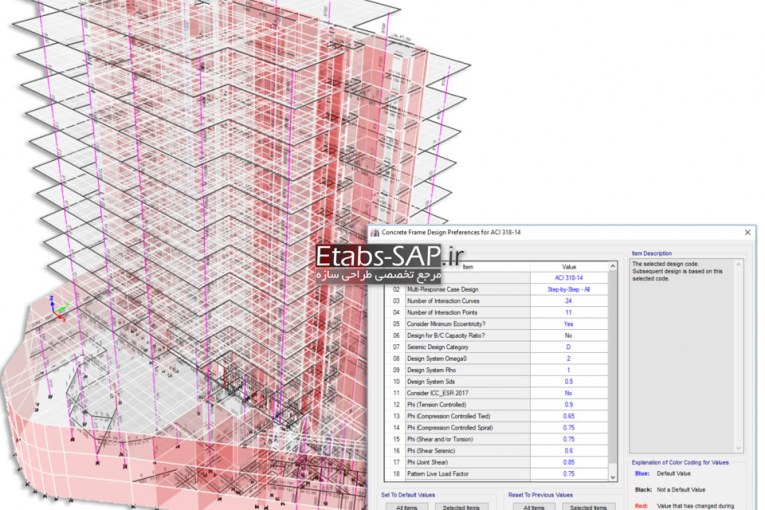This screenshot has height=510, width=765.
Task: Select the Number of Interaction Curves value cell
Action: tap(568, 301)
